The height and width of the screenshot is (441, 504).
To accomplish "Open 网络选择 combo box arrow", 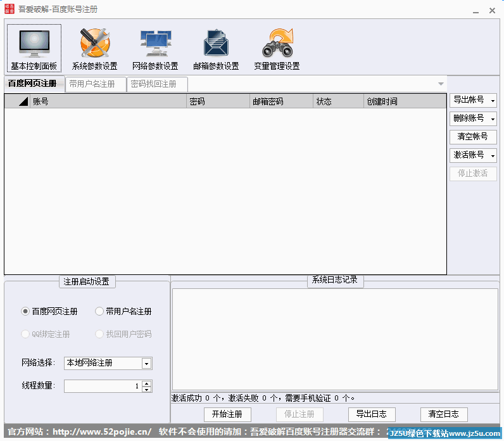I will (146, 364).
